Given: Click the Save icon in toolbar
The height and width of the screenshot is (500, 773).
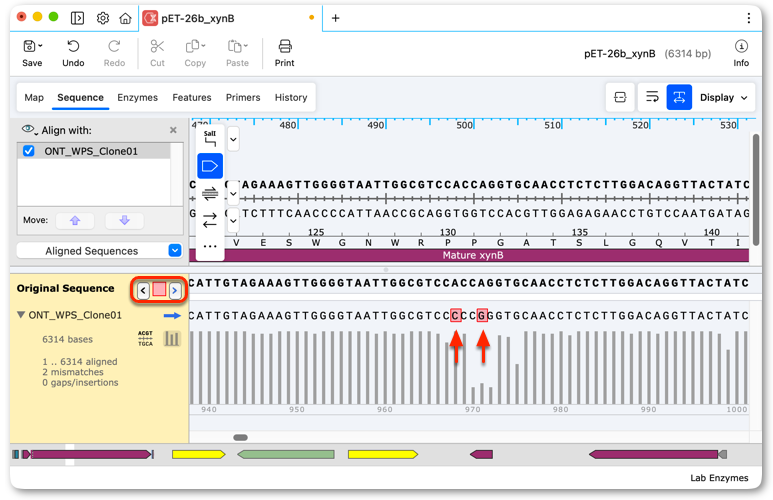Looking at the screenshot, I should pyautogui.click(x=29, y=46).
